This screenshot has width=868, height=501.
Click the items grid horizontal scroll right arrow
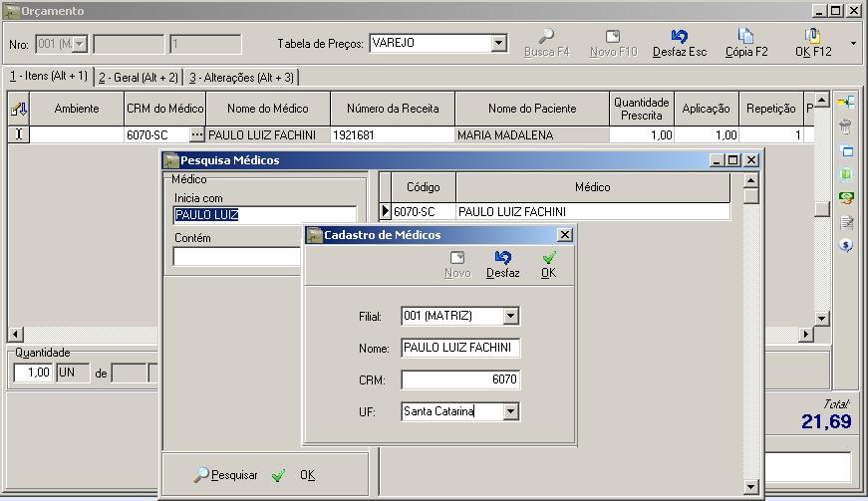806,334
